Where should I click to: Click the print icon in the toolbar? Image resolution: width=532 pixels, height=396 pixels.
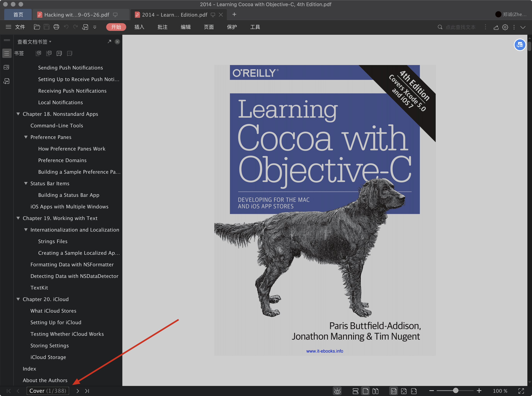click(56, 27)
